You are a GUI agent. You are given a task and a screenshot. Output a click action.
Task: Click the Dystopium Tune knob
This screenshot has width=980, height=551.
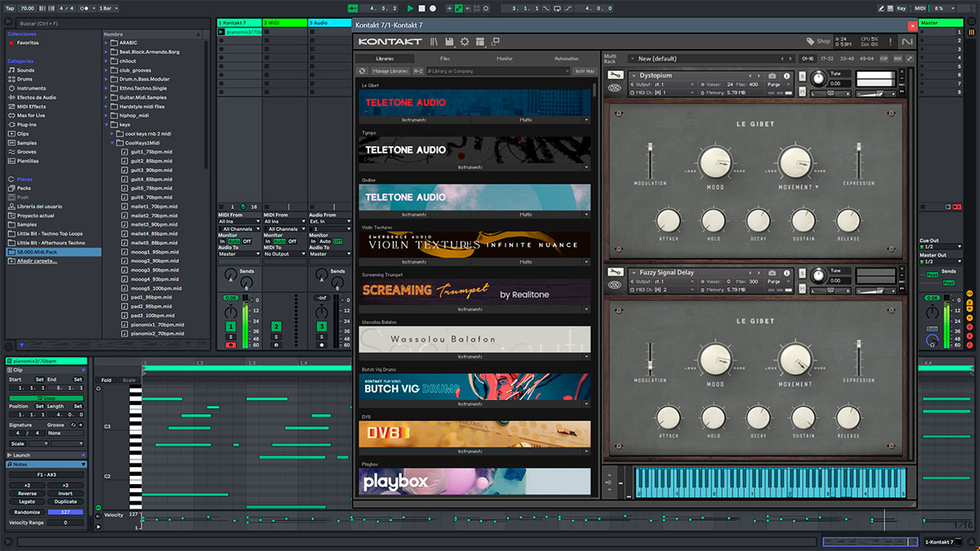tap(818, 78)
